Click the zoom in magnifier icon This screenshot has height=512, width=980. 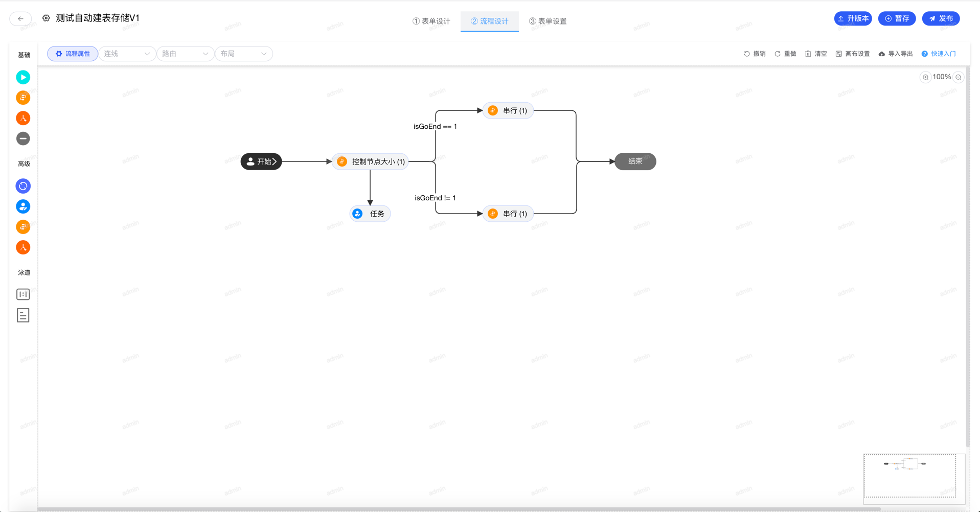click(925, 77)
